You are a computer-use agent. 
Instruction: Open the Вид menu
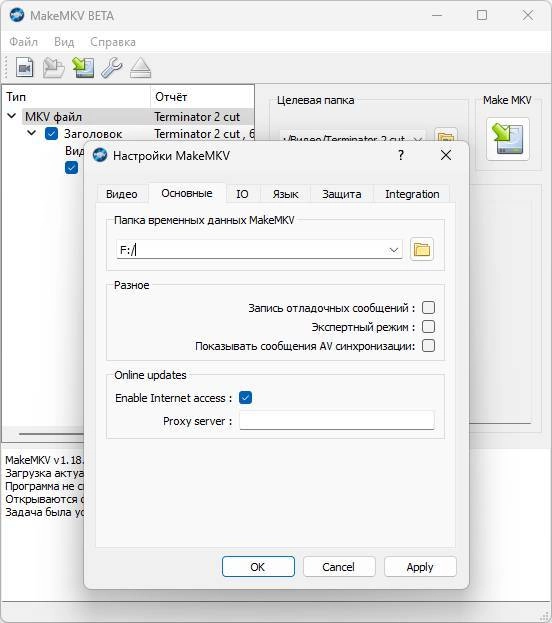(64, 42)
